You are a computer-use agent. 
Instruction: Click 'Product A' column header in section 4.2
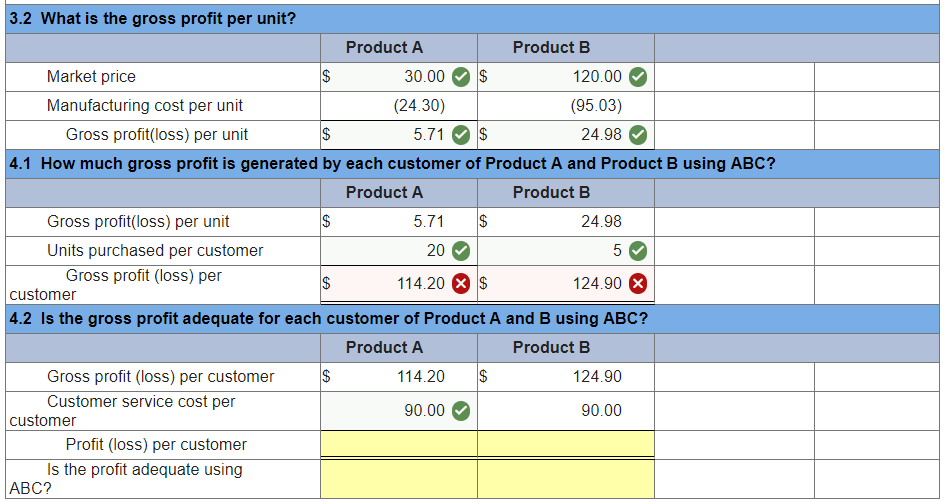pos(385,347)
